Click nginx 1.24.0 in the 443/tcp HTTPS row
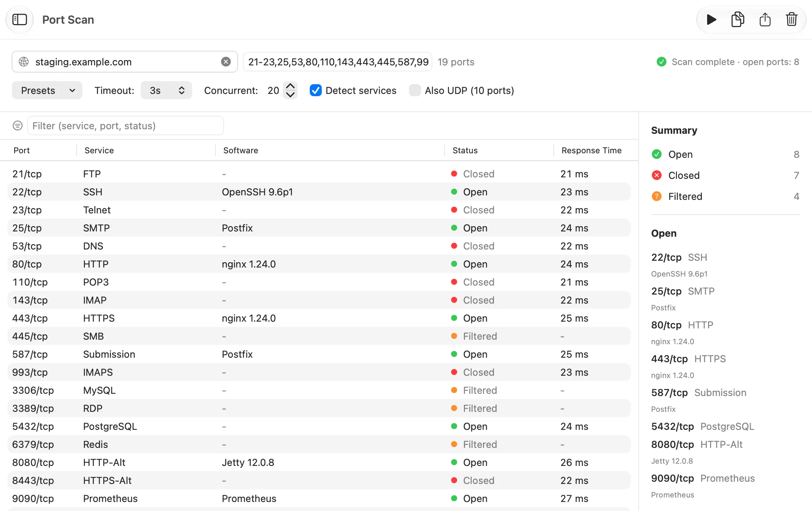812x511 pixels. pyautogui.click(x=249, y=318)
